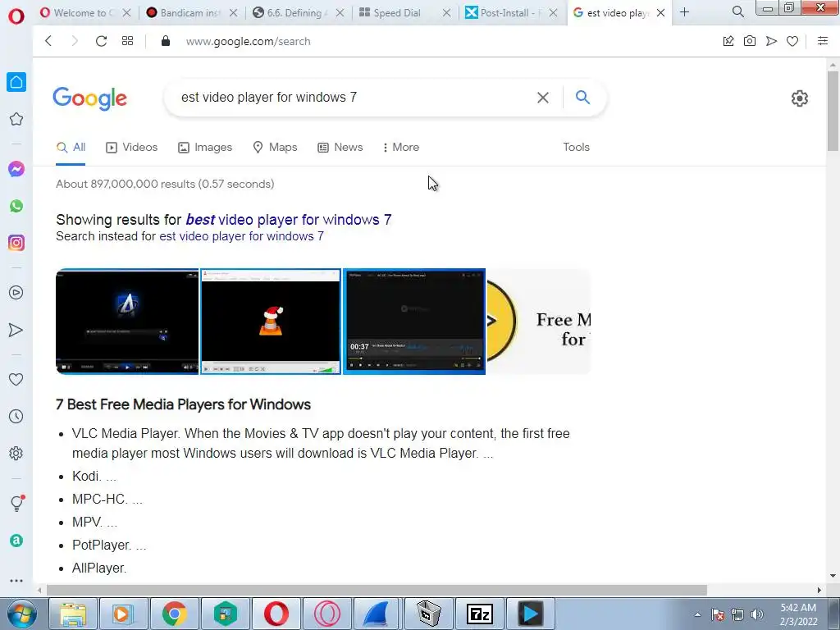Screen dimensions: 840x630
Task: Open Google quick settings gear
Action: click(x=799, y=98)
